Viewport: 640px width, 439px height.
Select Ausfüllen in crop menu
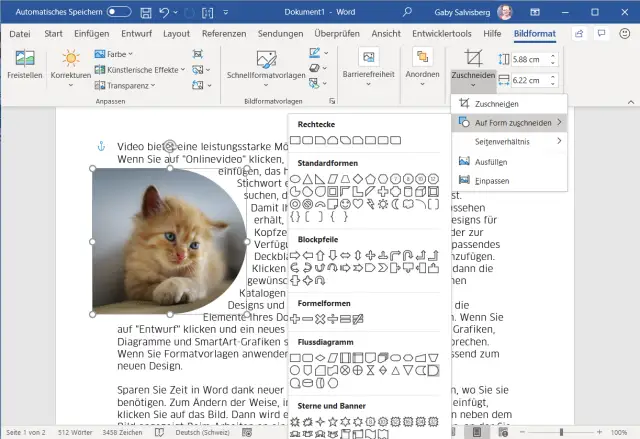tap(492, 160)
